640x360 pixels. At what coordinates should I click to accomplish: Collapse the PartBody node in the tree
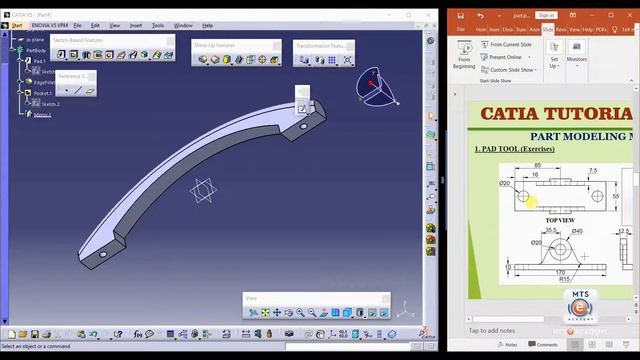coord(12,50)
